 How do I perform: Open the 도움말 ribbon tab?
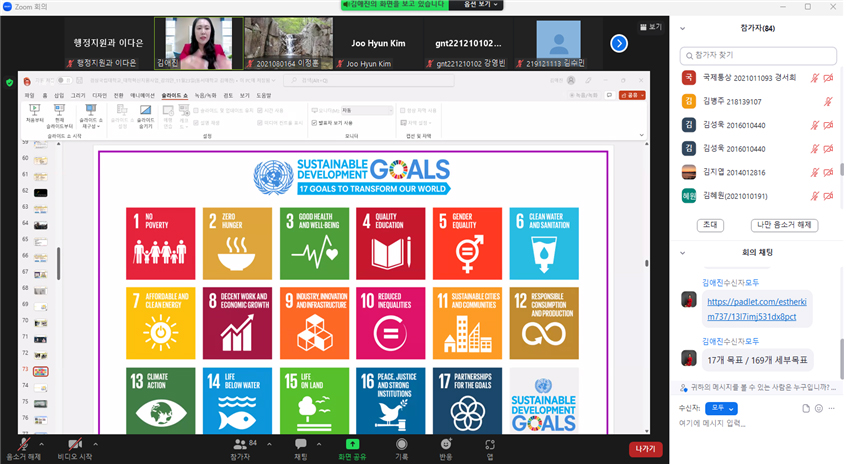click(x=264, y=95)
